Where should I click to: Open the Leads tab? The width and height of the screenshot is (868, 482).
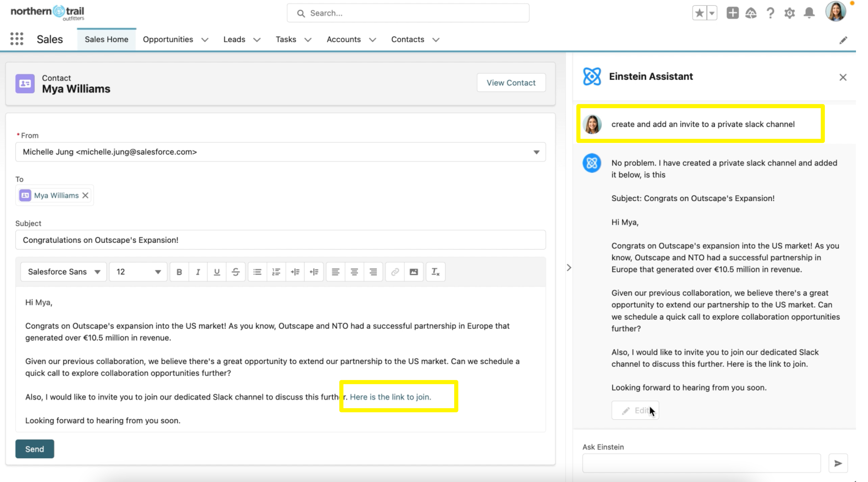[x=234, y=39]
